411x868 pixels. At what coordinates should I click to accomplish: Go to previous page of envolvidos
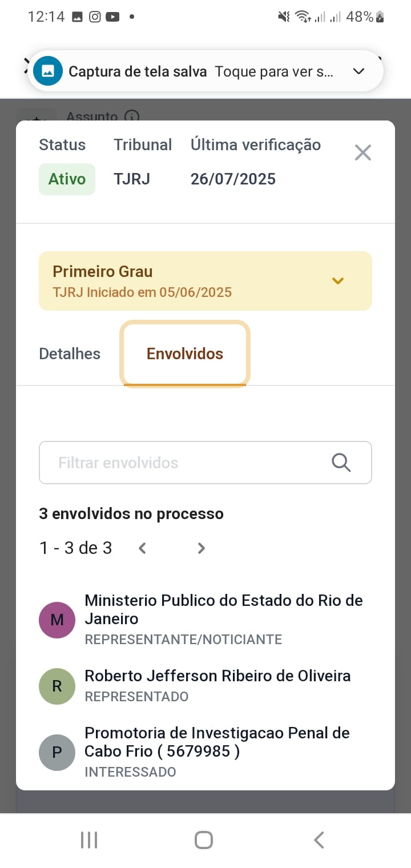(143, 548)
